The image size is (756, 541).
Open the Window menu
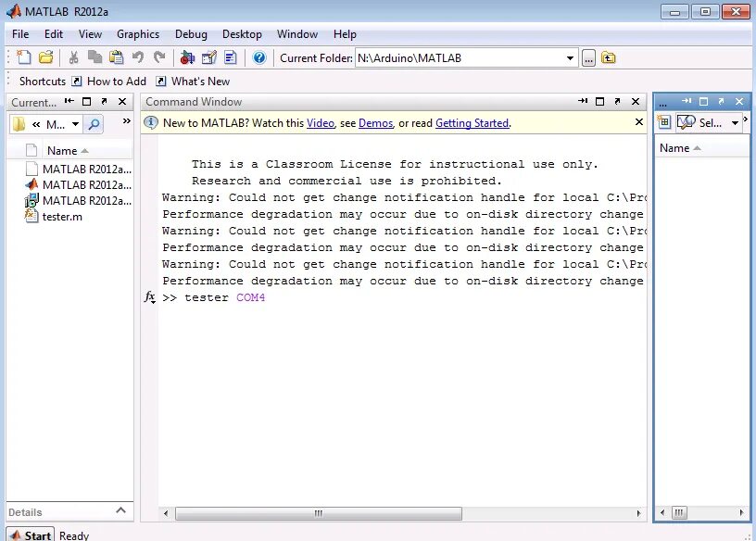(x=297, y=34)
